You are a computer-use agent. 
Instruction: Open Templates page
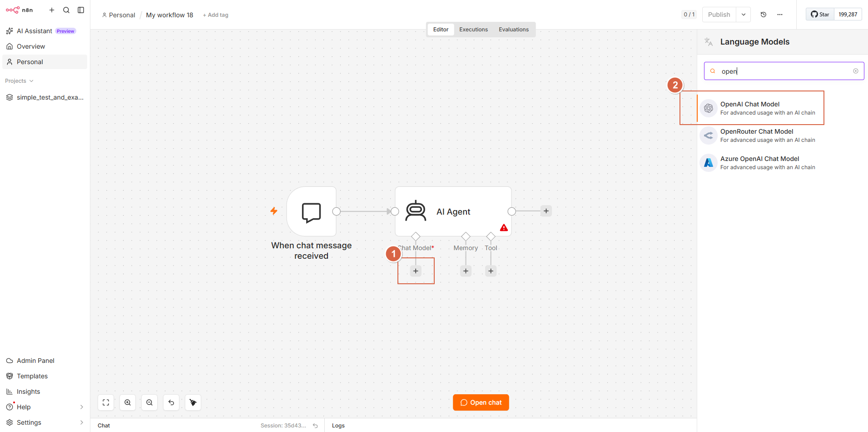click(45, 376)
